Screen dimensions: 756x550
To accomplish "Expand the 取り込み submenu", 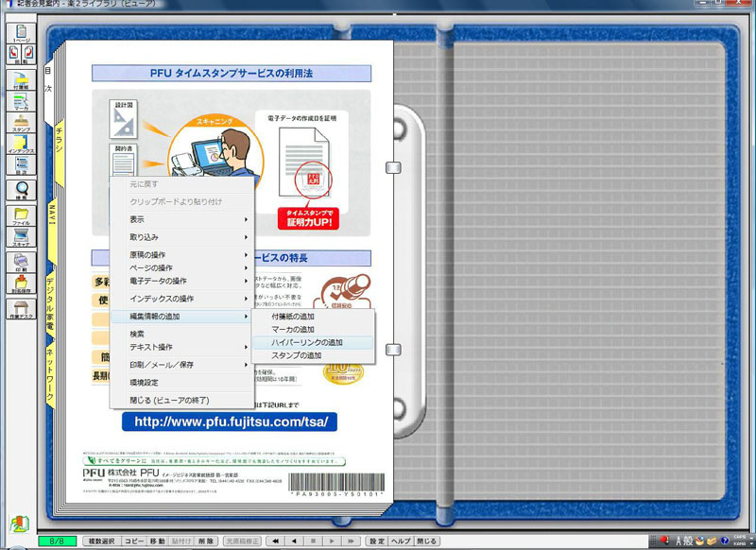I will pos(182,237).
